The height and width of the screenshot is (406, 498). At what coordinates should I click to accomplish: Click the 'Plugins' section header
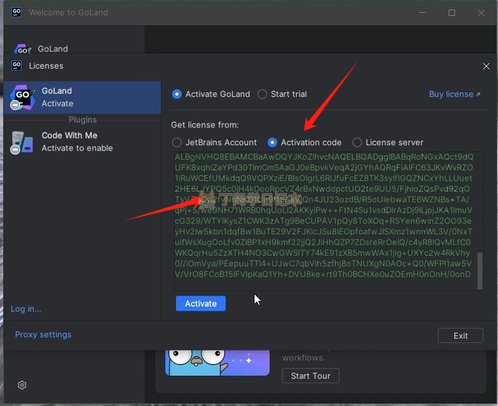83,120
